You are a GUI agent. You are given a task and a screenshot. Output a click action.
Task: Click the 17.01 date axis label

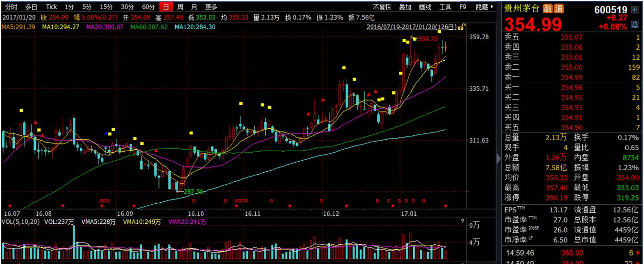point(409,213)
